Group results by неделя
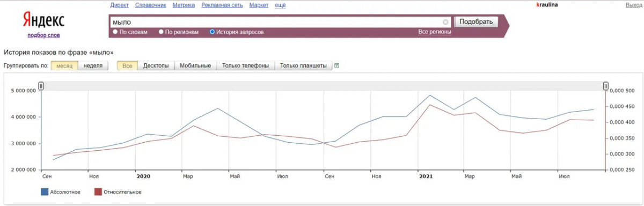 (x=93, y=66)
